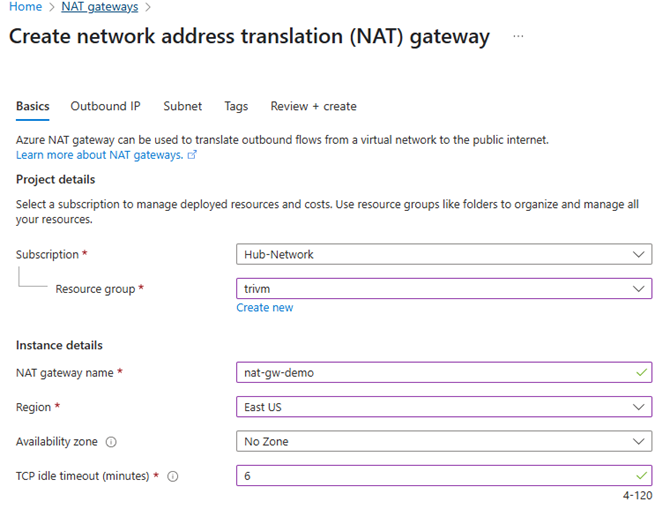Viewport: 670px width, 524px height.
Task: Open the Tags tab
Action: point(236,106)
